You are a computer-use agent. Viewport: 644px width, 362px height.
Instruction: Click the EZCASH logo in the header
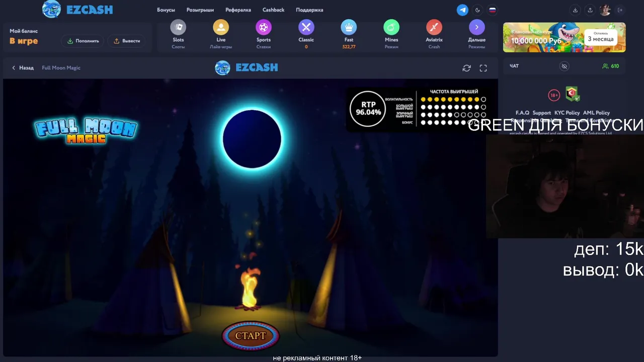tap(77, 9)
